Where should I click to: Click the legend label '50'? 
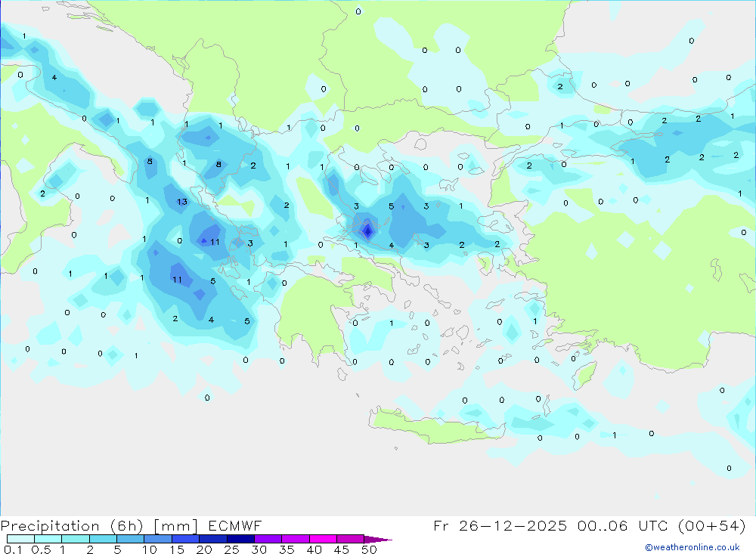[369, 549]
